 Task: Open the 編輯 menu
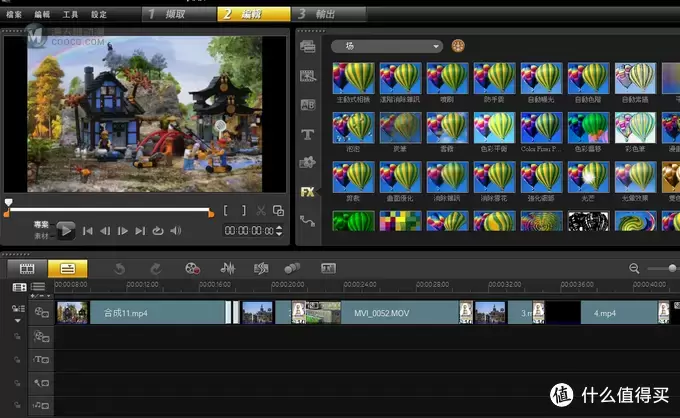point(42,14)
